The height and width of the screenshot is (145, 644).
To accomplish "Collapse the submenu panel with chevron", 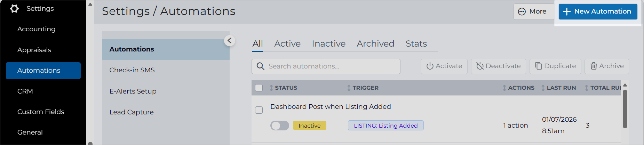I will 230,41.
